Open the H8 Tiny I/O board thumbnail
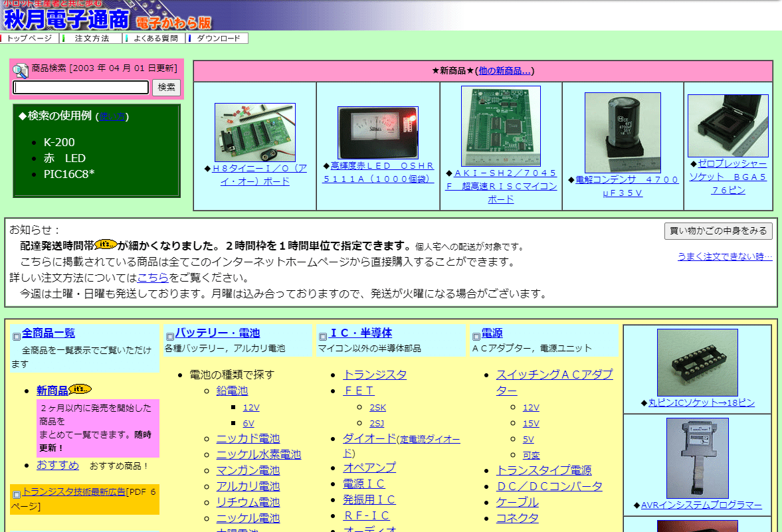This screenshot has height=532, width=782. pos(255,132)
